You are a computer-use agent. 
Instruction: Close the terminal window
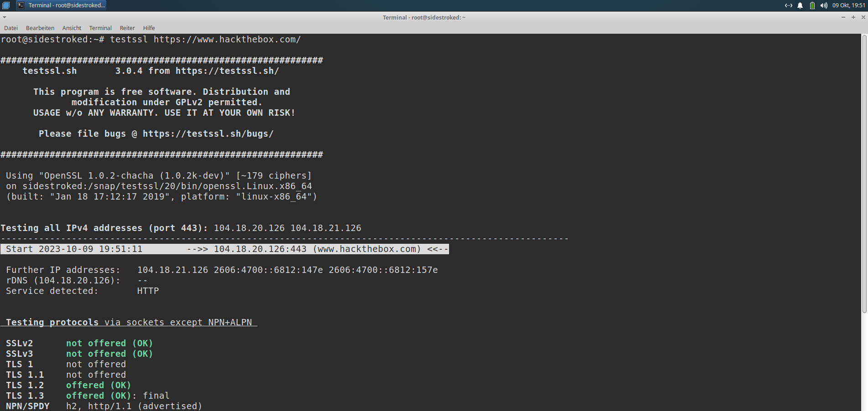pyautogui.click(x=863, y=17)
